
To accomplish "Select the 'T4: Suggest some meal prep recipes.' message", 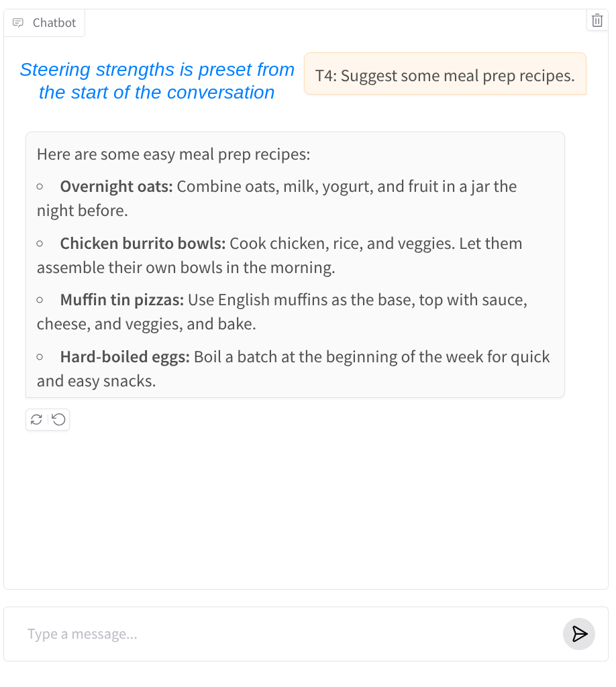I will click(445, 75).
